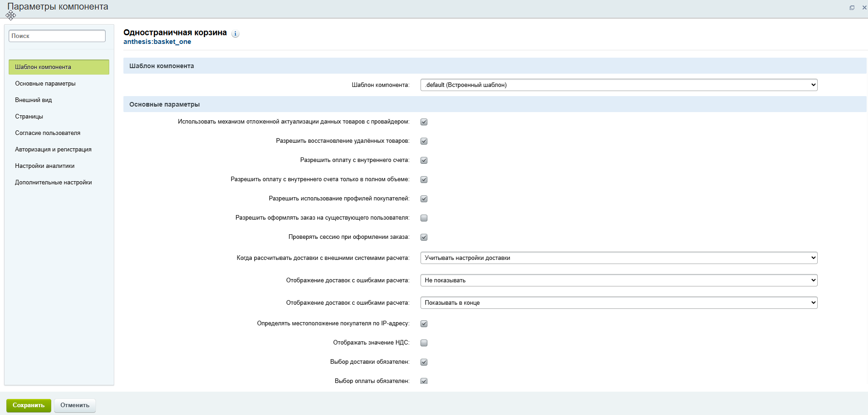The image size is (868, 415).
Task: Click the Отменить button
Action: 75,405
